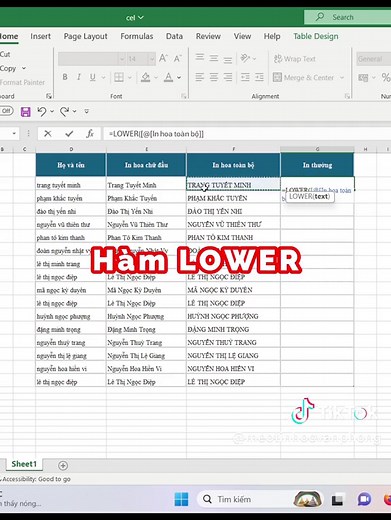Open font name dropdown
The width and height of the screenshot is (391, 520).
pos(122,59)
